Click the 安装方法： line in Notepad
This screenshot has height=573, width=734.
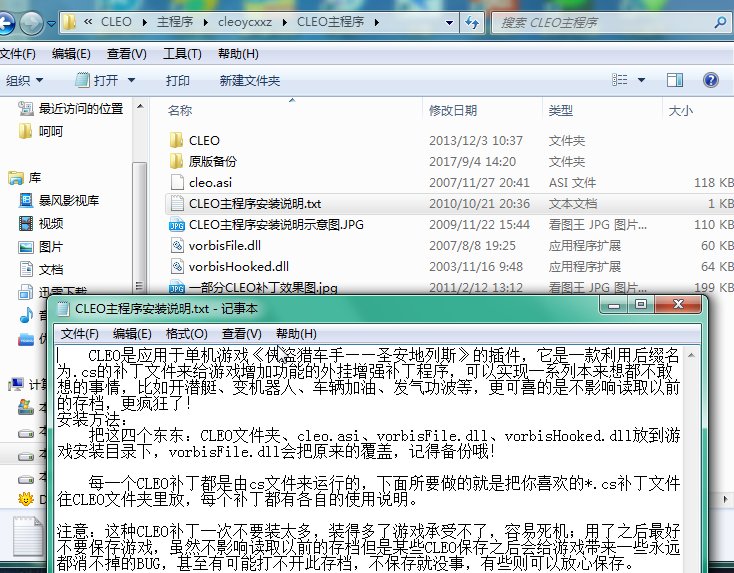click(x=92, y=419)
